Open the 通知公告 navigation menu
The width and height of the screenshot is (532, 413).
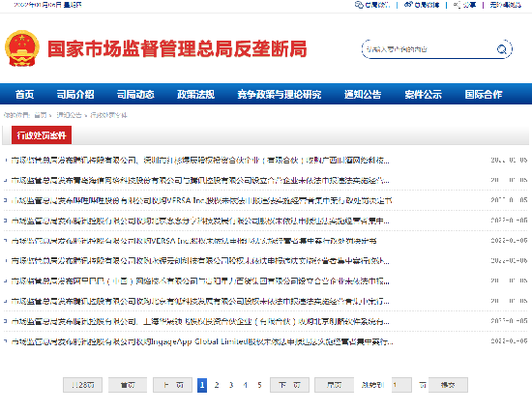[x=363, y=95]
